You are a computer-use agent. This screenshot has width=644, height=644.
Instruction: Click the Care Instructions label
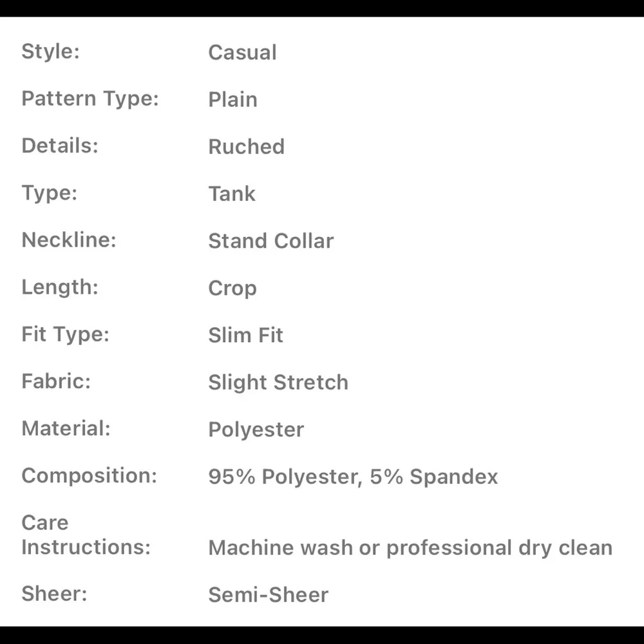(x=86, y=535)
